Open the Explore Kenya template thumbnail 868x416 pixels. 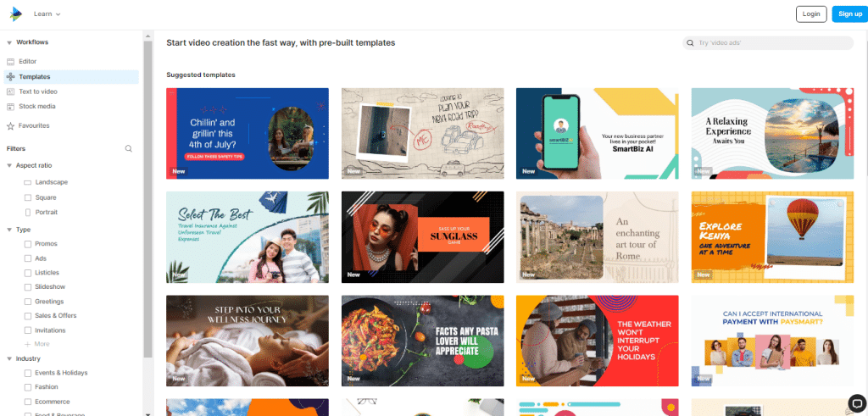click(772, 237)
